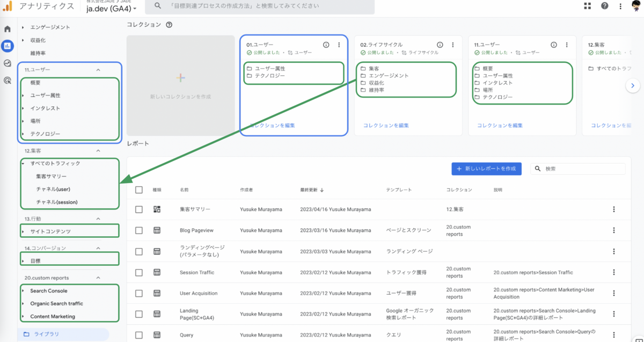Toggle the select-all checkbox in table header
644x342 pixels.
coord(139,190)
